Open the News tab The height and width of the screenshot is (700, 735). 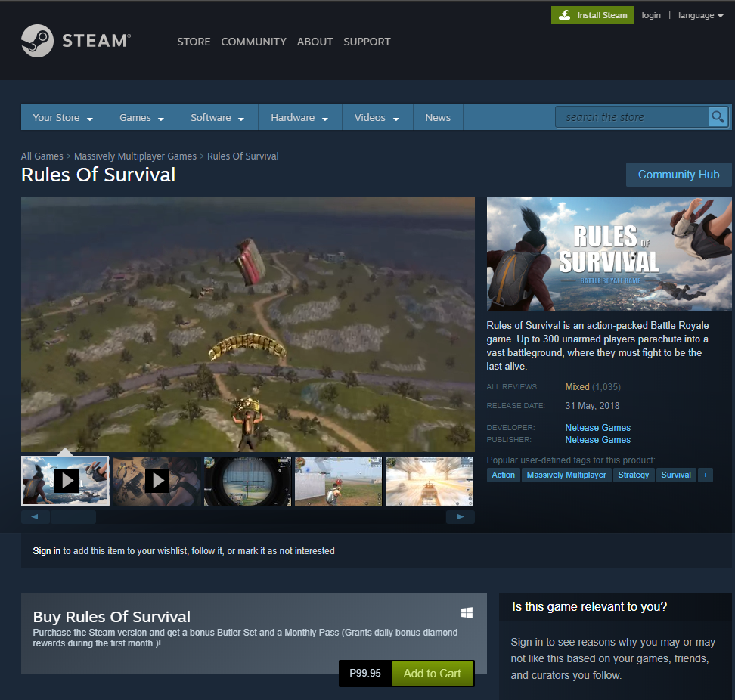click(438, 117)
